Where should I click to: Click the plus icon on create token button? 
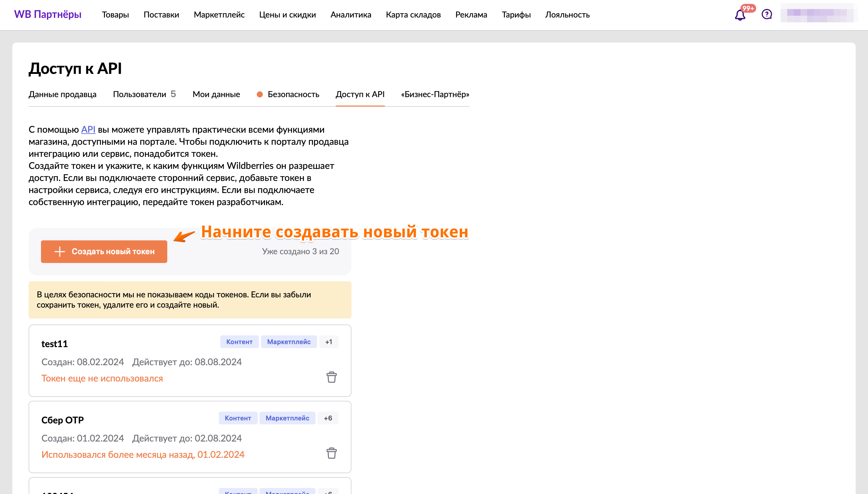(60, 252)
